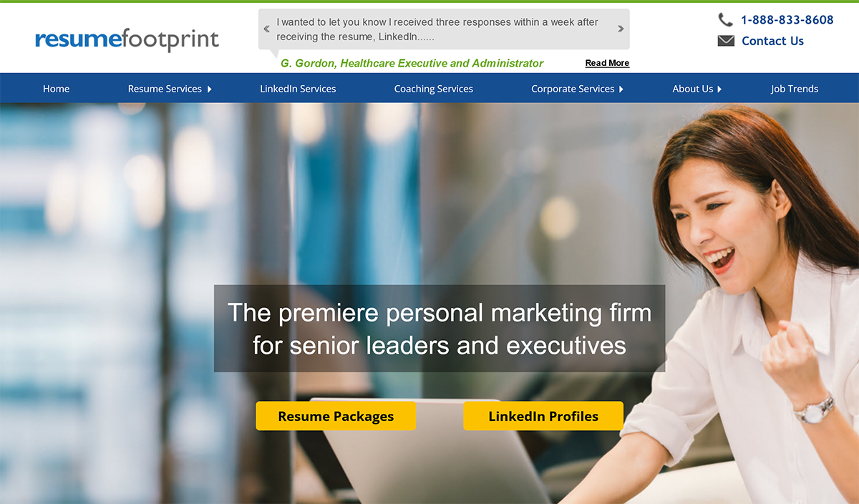Select Job Trends in the navbar
Image resolution: width=859 pixels, height=504 pixels.
click(x=795, y=89)
